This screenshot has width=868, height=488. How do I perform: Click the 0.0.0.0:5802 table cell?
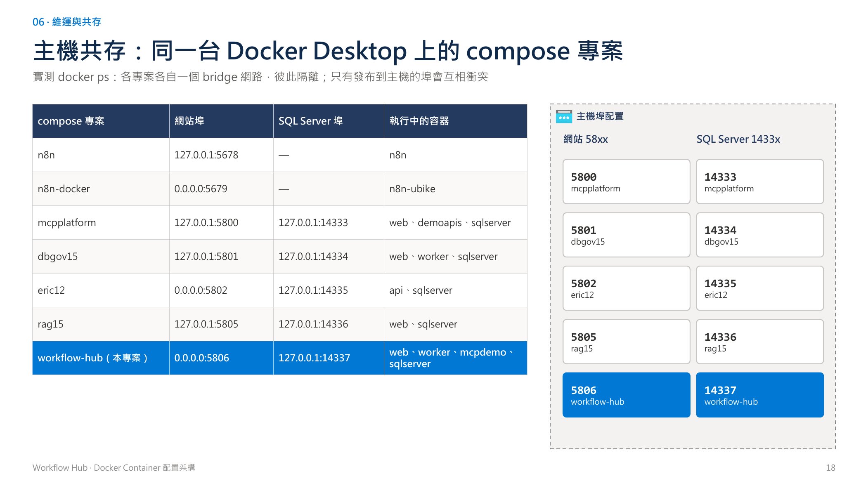(221, 290)
